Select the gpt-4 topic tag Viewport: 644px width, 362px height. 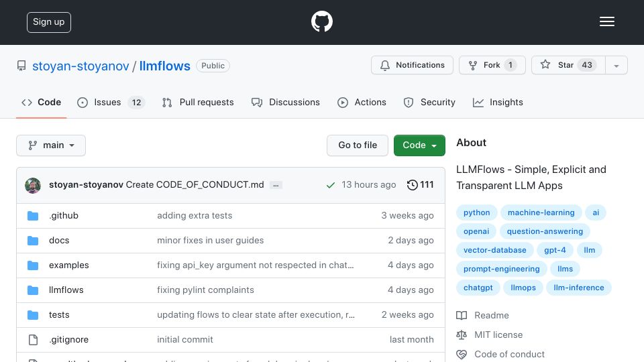coord(555,250)
